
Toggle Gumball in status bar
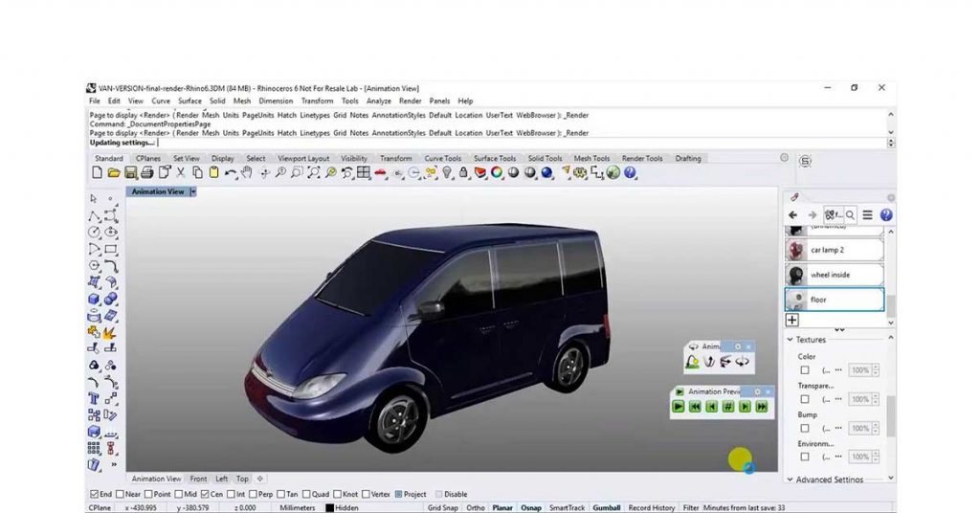point(606,508)
